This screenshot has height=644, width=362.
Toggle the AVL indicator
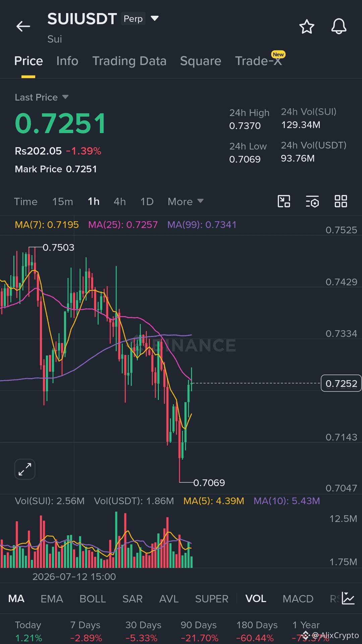coord(169,598)
